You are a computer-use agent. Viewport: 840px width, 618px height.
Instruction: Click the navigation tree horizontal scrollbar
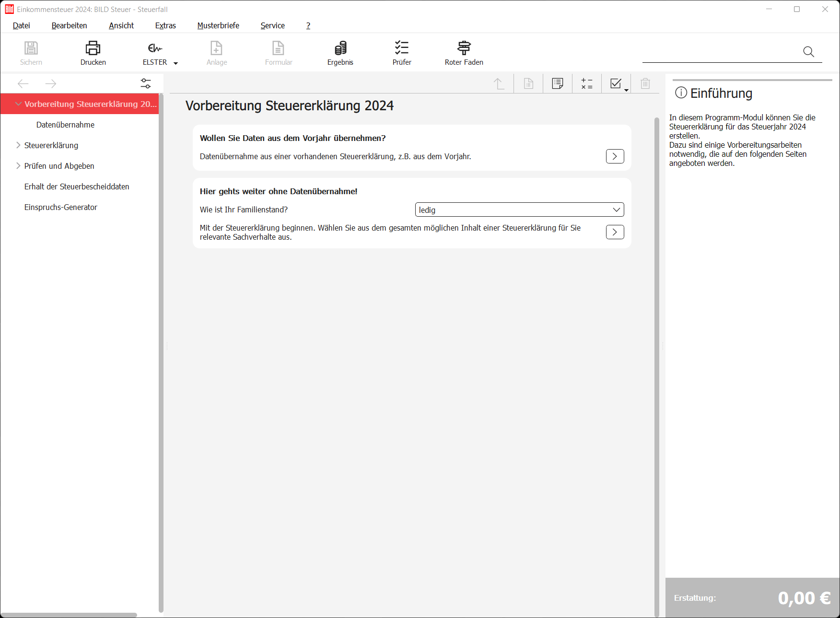[x=69, y=615]
